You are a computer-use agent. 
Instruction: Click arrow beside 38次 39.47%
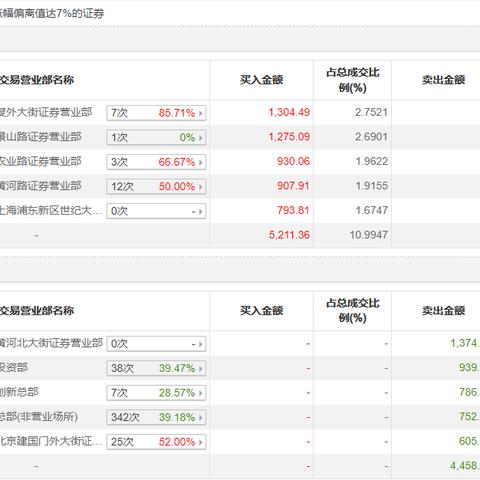pos(201,368)
